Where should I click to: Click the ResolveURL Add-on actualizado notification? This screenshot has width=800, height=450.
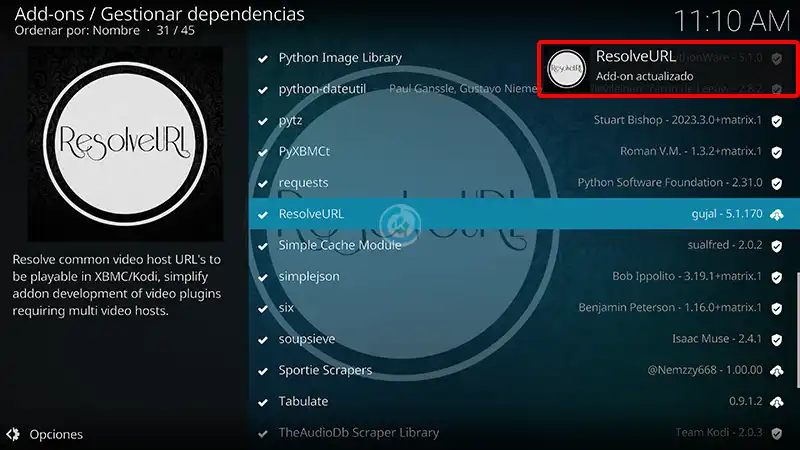pyautogui.click(x=668, y=68)
